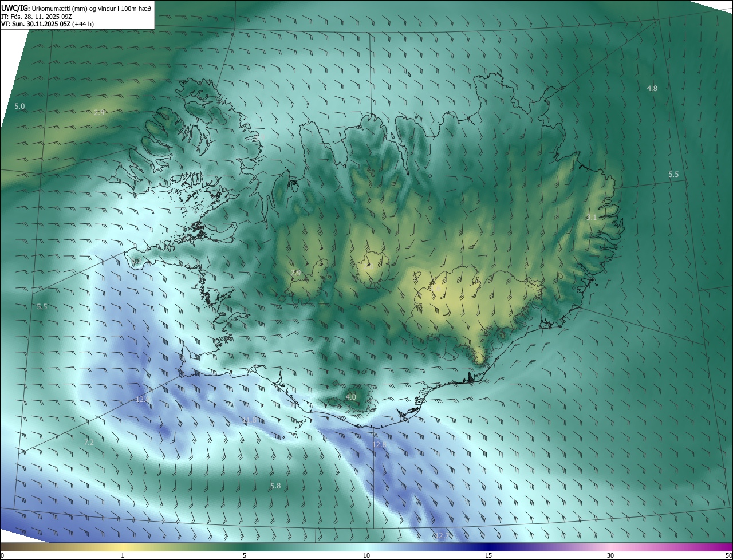Click the 7.2 value label on the map
The image size is (733, 560).
tap(89, 442)
